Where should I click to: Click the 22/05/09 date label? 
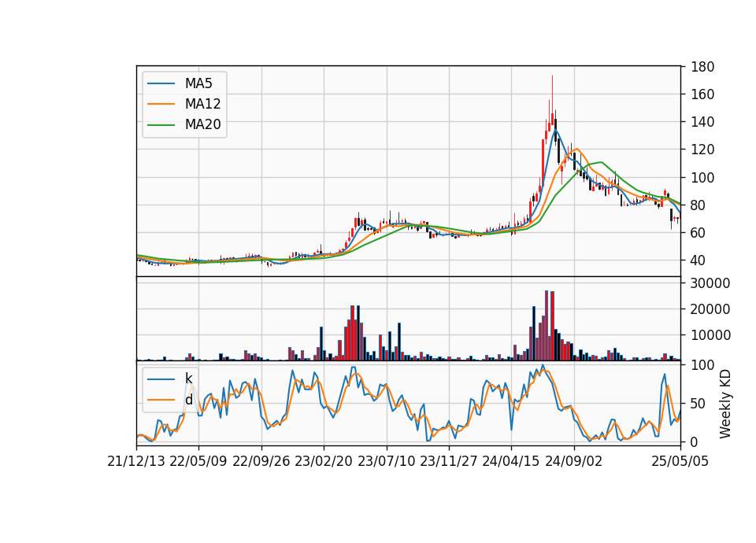tap(198, 461)
